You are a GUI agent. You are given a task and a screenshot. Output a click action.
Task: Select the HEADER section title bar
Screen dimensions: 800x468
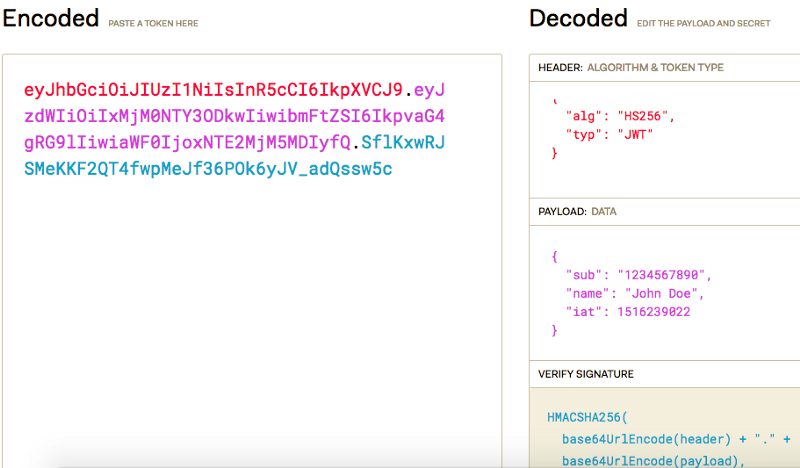[664, 67]
